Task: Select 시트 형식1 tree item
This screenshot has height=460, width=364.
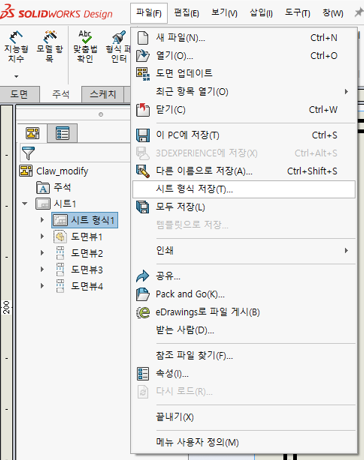Action: pos(85,220)
